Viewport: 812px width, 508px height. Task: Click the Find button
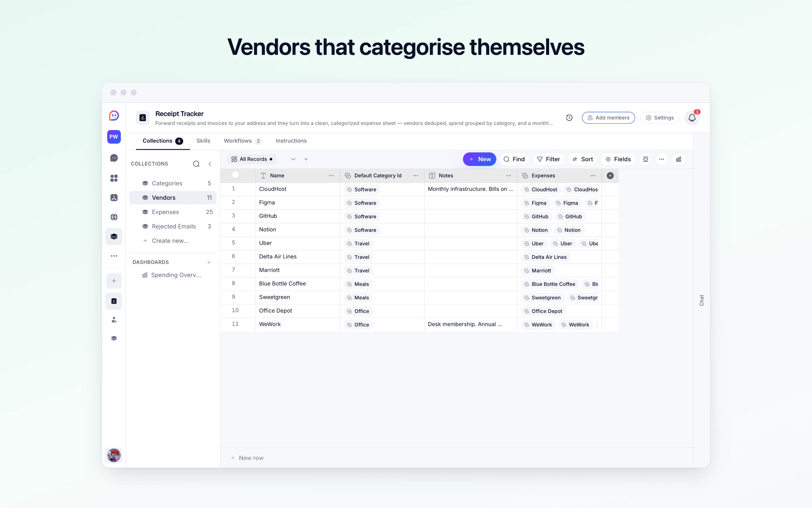point(514,159)
